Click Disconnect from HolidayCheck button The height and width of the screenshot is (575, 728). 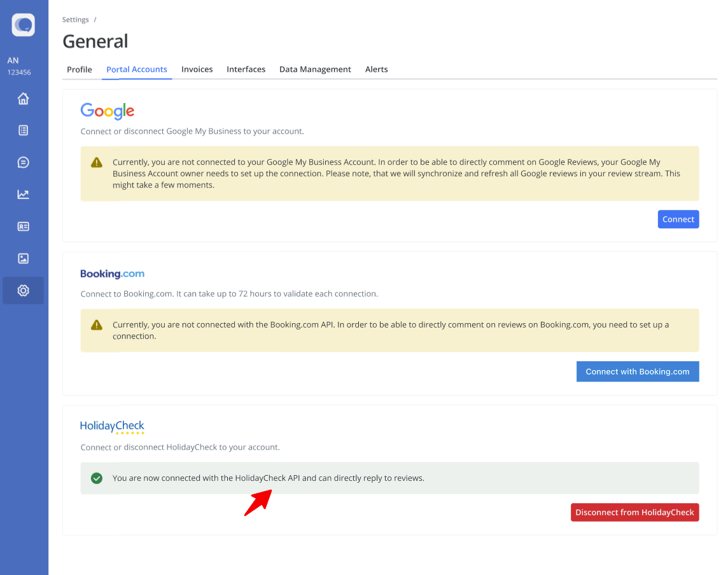(x=634, y=513)
